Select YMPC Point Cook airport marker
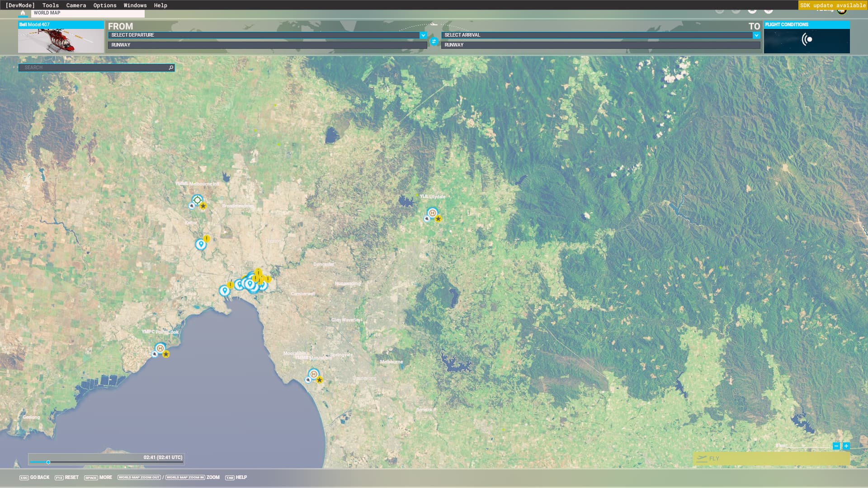The width and height of the screenshot is (868, 488). pos(160,348)
